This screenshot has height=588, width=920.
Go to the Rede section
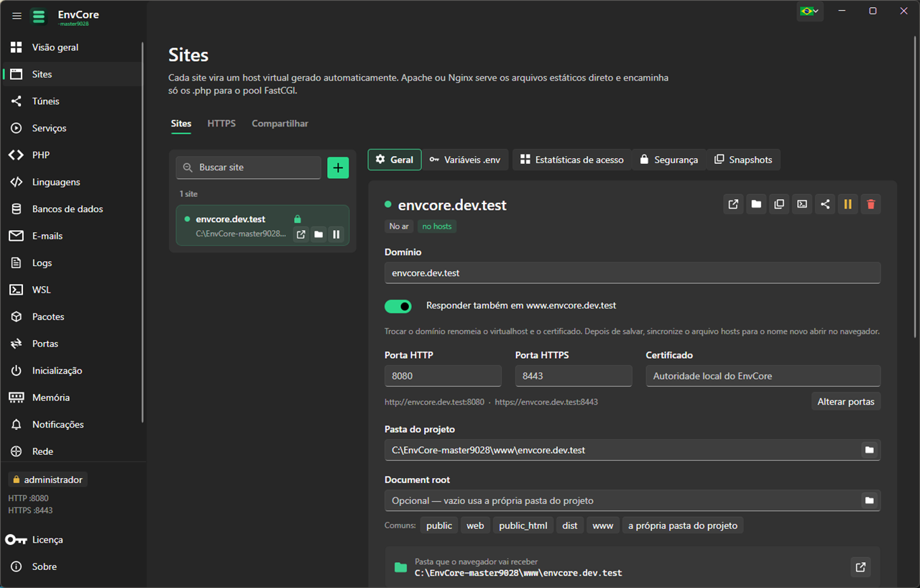[x=72, y=451]
